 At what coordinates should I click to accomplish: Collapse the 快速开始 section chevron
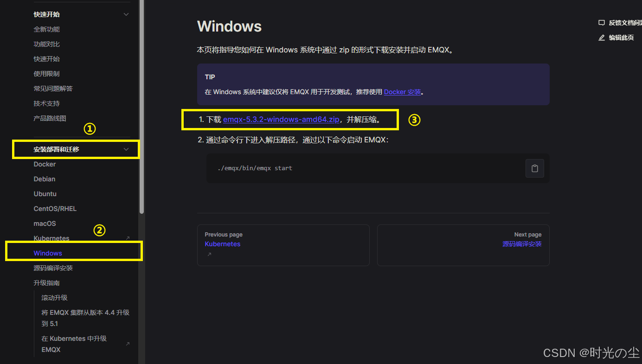click(x=126, y=14)
